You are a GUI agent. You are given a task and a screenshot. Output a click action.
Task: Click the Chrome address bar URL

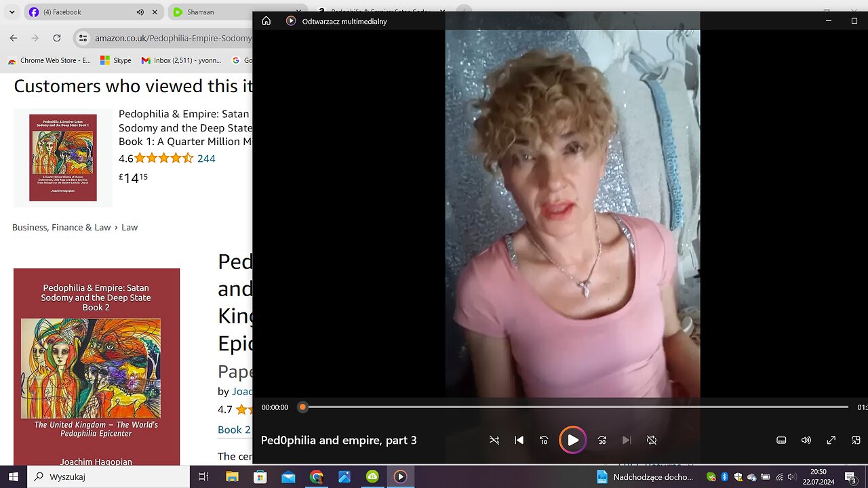tap(174, 38)
